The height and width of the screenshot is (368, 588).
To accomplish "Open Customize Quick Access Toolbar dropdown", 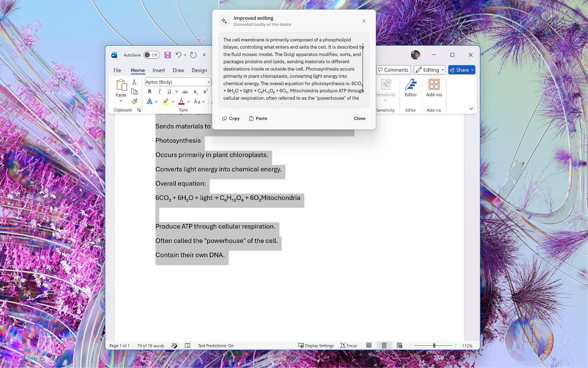I will [x=204, y=55].
